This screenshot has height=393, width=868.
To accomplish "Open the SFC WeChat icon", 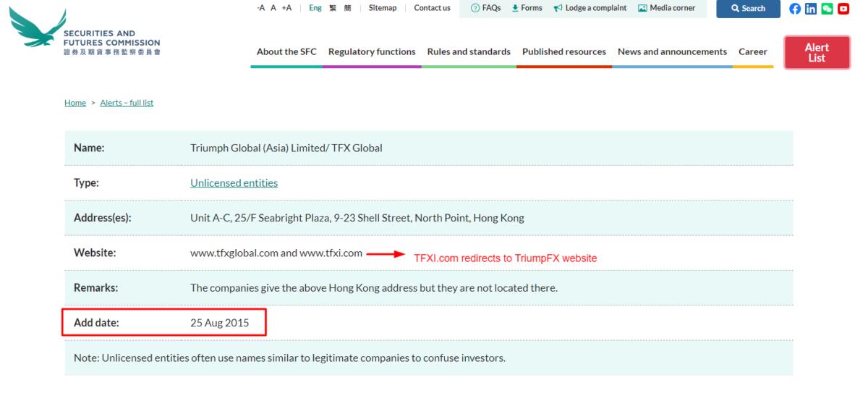I will (x=827, y=9).
